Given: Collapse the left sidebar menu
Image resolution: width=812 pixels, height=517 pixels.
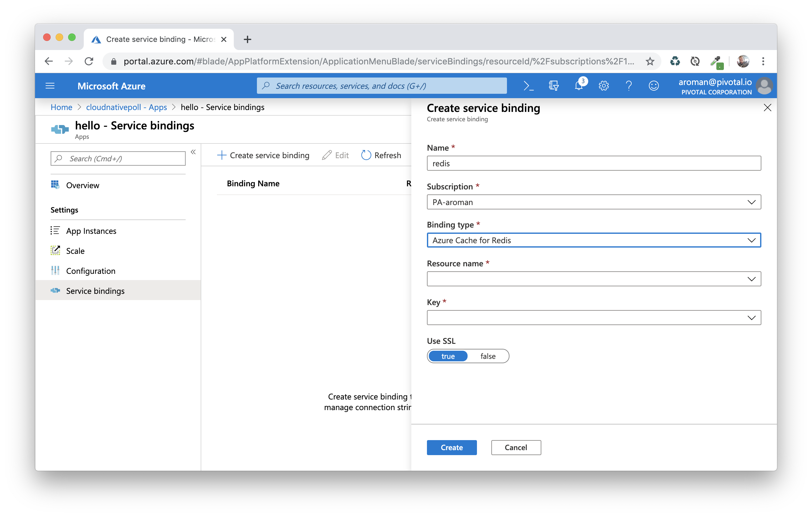Looking at the screenshot, I should tap(193, 152).
